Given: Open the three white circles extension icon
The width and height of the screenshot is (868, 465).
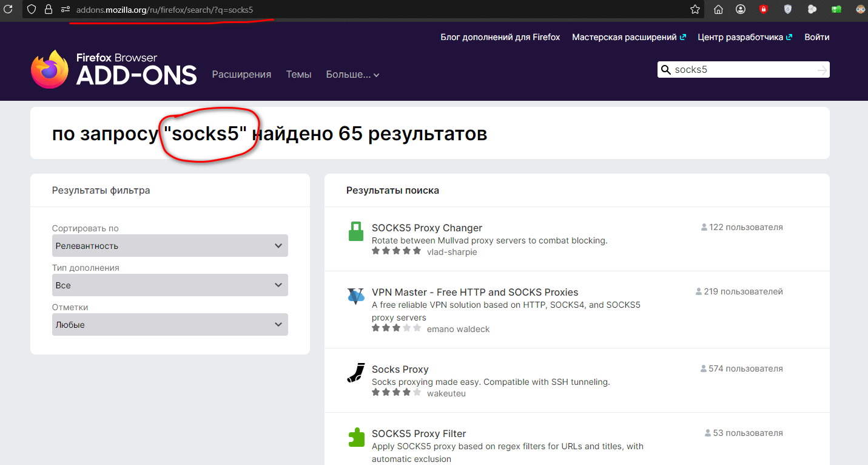Looking at the screenshot, I should tap(812, 9).
